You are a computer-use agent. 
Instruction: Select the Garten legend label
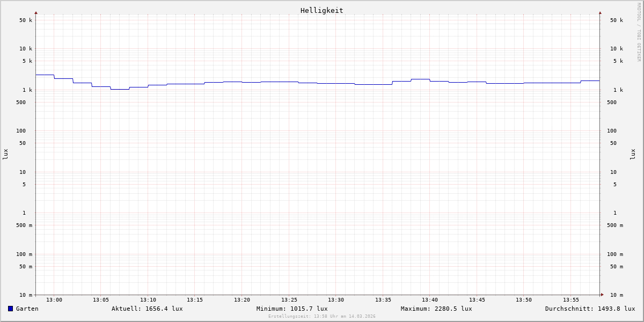[27, 309]
